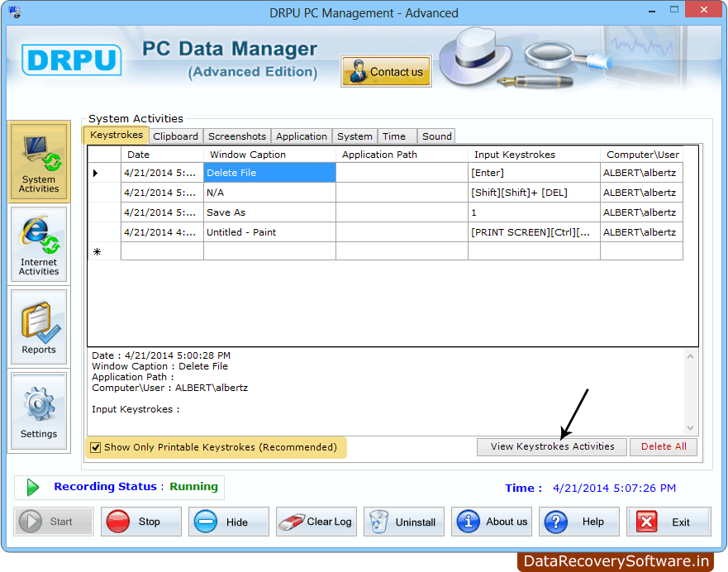Open the Settings gear panel
The width and height of the screenshot is (728, 572).
click(x=39, y=411)
